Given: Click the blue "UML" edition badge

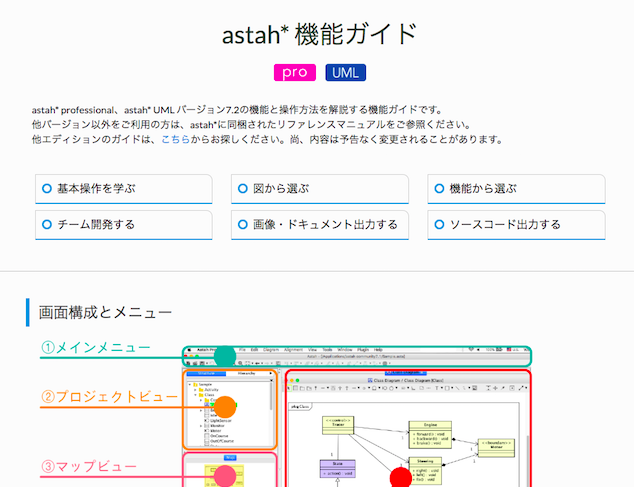Looking at the screenshot, I should point(345,72).
